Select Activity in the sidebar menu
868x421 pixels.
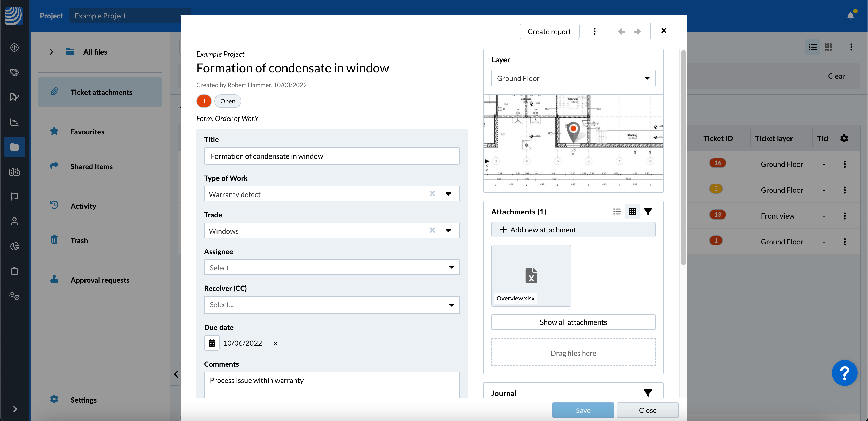pos(83,206)
